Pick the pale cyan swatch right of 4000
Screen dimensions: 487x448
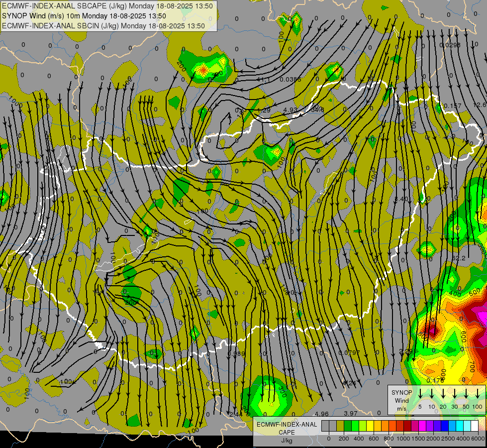(468, 426)
